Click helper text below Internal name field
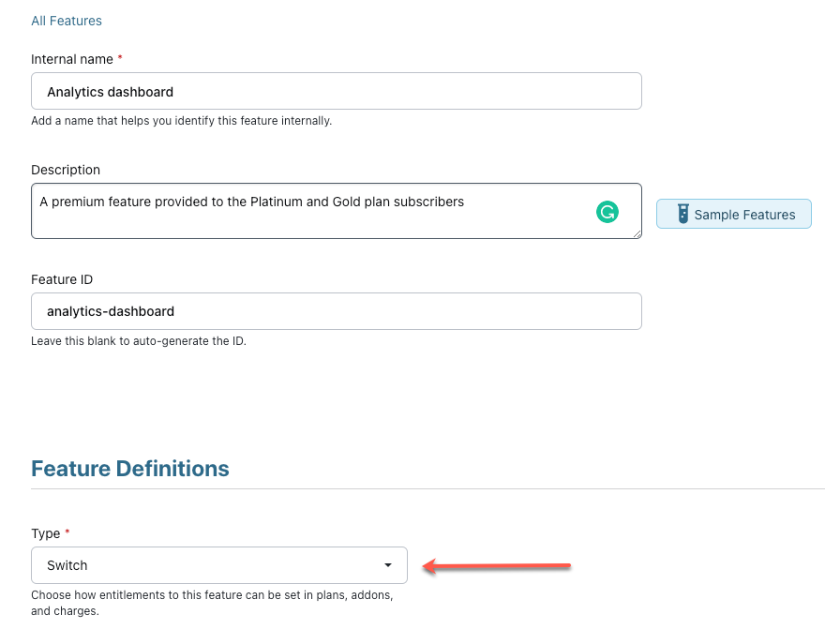This screenshot has width=825, height=644. [181, 121]
